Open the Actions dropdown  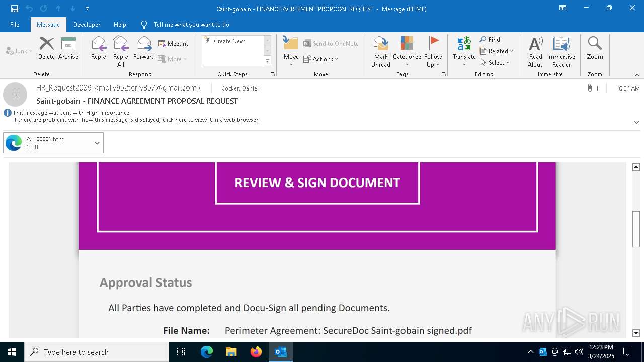pyautogui.click(x=321, y=59)
